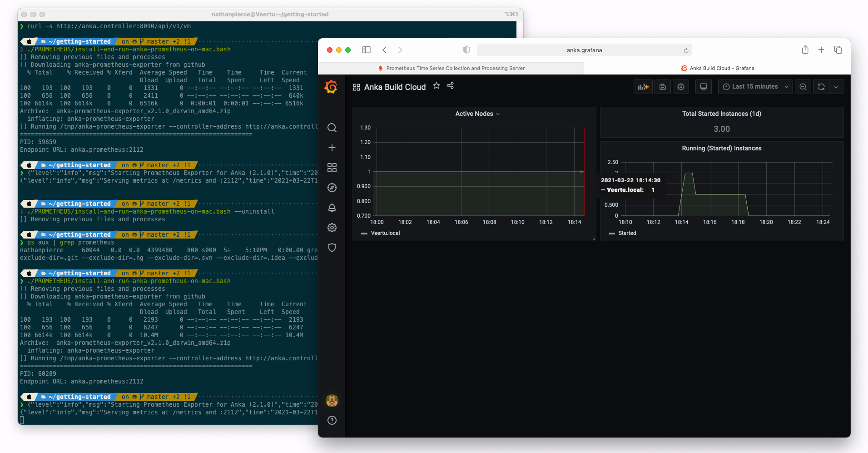Show Safari tab overview
The image size is (868, 453).
(838, 50)
